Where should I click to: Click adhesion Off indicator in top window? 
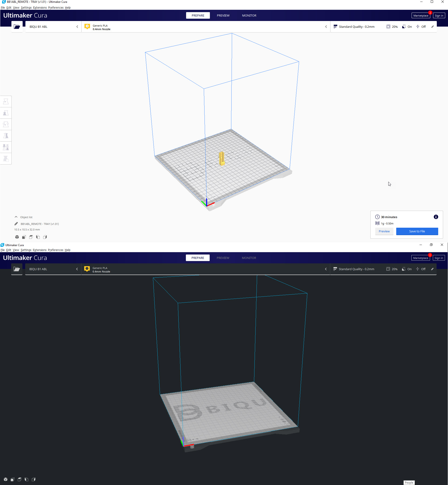[x=421, y=27]
